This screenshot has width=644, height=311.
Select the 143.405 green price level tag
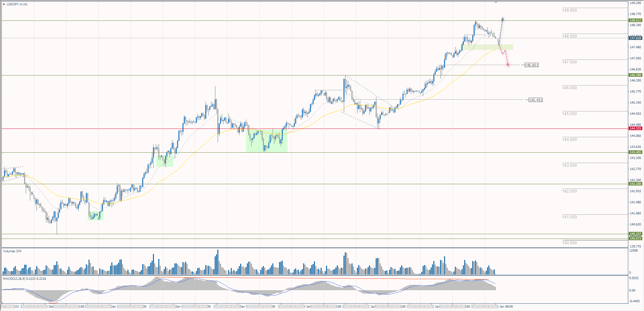pyautogui.click(x=635, y=152)
